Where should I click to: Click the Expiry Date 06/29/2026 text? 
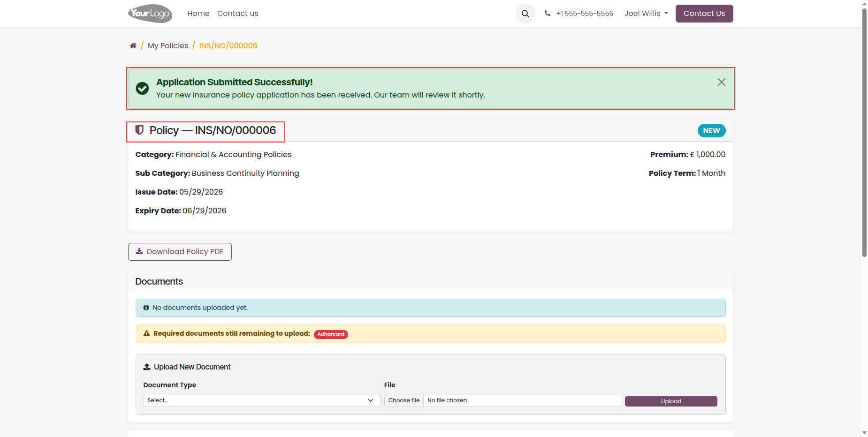coord(181,211)
